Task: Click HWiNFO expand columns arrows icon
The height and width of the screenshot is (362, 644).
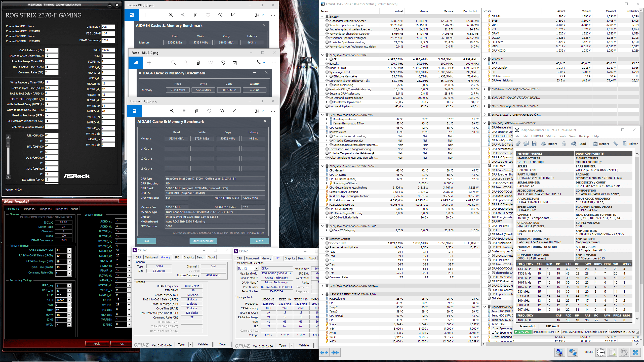Action: point(324,352)
